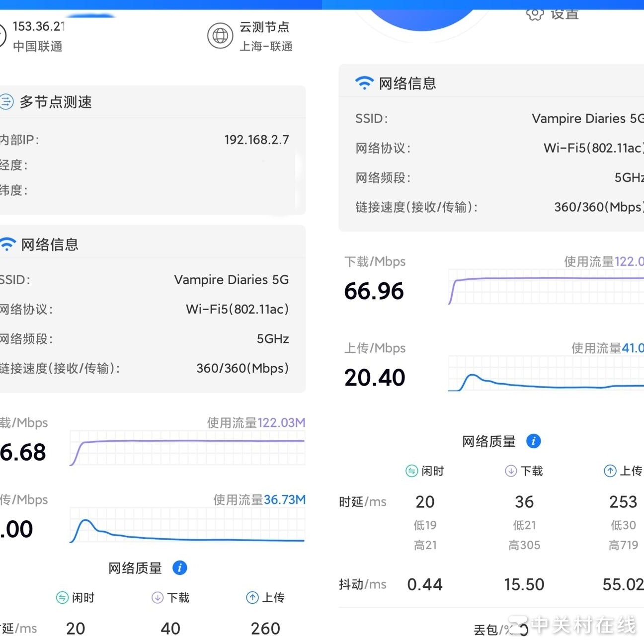Click the upload graph beside 20.40 Mbps
This screenshot has width=644, height=644.
pos(546,374)
